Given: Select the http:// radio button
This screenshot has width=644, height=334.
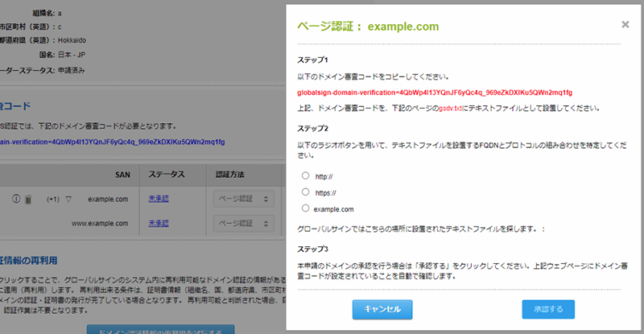Looking at the screenshot, I should click(x=305, y=175).
